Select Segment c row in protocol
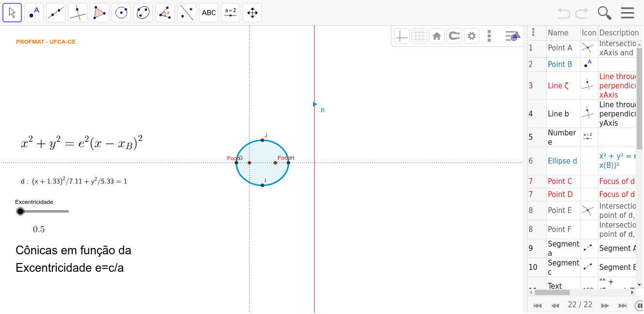The height and width of the screenshot is (314, 644). 581,267
